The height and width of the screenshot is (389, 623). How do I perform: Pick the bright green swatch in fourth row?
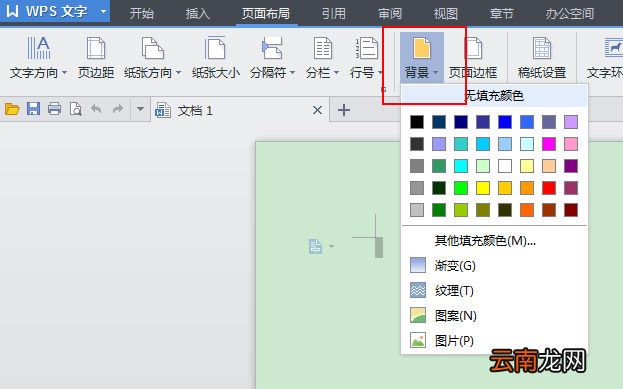click(x=461, y=188)
